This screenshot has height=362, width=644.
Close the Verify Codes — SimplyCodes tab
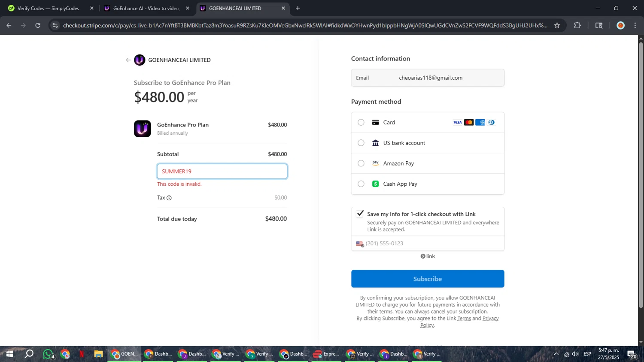tap(91, 8)
